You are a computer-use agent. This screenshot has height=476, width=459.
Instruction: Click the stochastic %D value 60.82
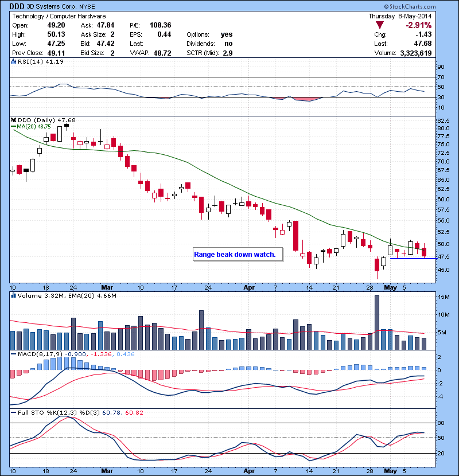pos(134,412)
